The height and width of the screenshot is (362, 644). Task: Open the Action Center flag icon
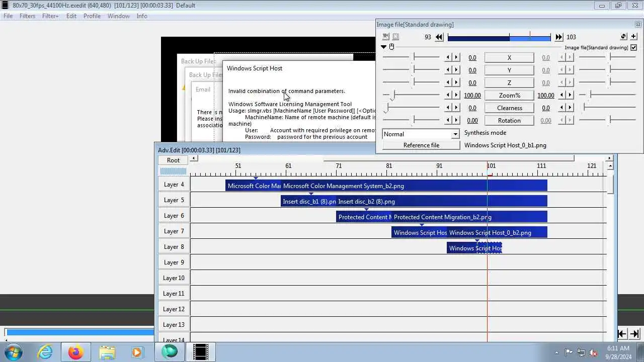pyautogui.click(x=569, y=352)
